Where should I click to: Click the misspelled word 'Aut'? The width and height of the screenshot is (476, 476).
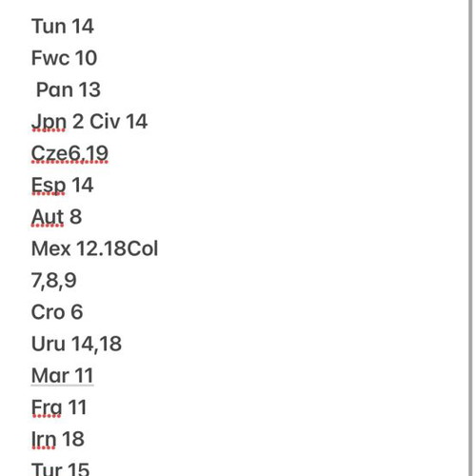pos(48,217)
